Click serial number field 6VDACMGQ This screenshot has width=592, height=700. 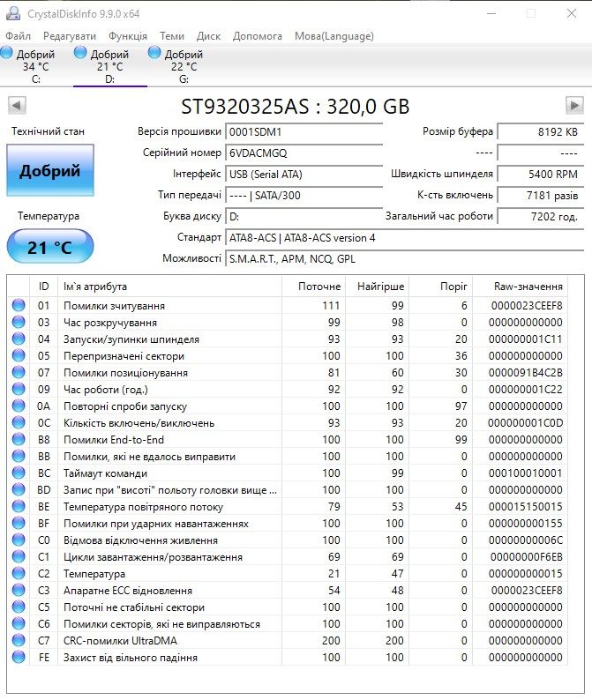click(x=304, y=153)
